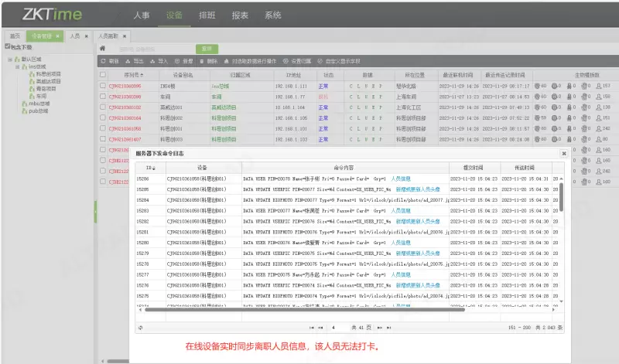Click the green 查询 search button

click(x=207, y=49)
